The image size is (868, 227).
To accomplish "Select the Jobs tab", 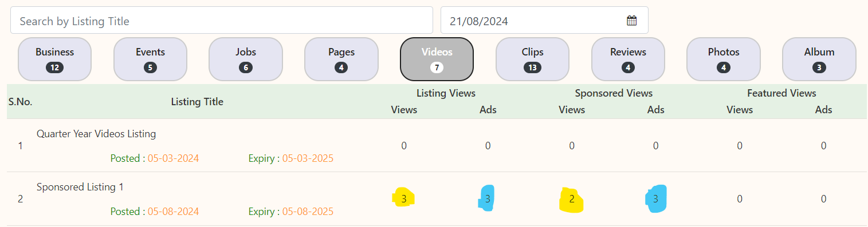I will tap(246, 59).
